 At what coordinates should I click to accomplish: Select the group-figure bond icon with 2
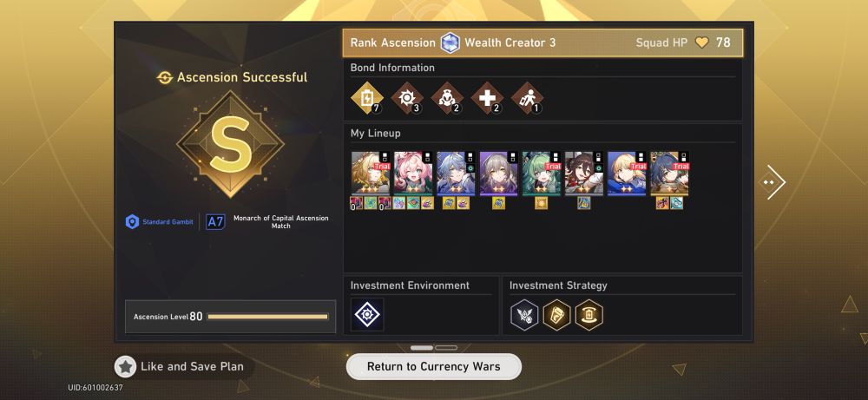click(447, 98)
